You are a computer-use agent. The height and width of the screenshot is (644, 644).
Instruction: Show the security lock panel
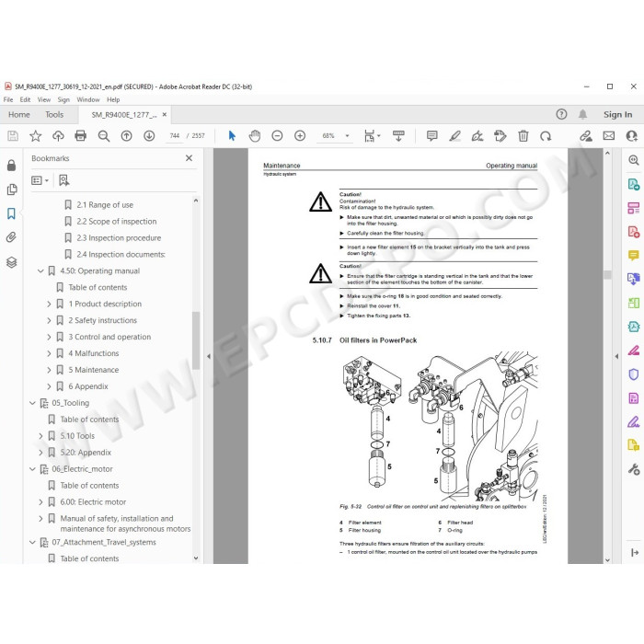(x=11, y=165)
